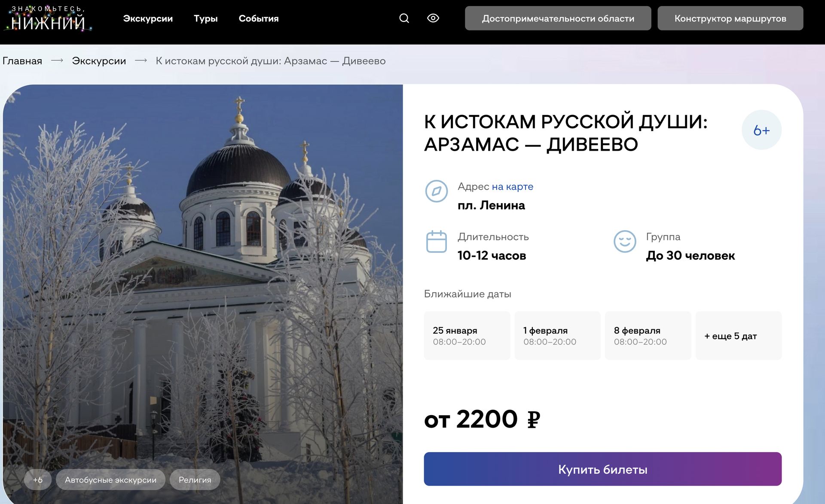Open the Экскурсии menu item
The height and width of the screenshot is (504, 825).
(x=148, y=18)
